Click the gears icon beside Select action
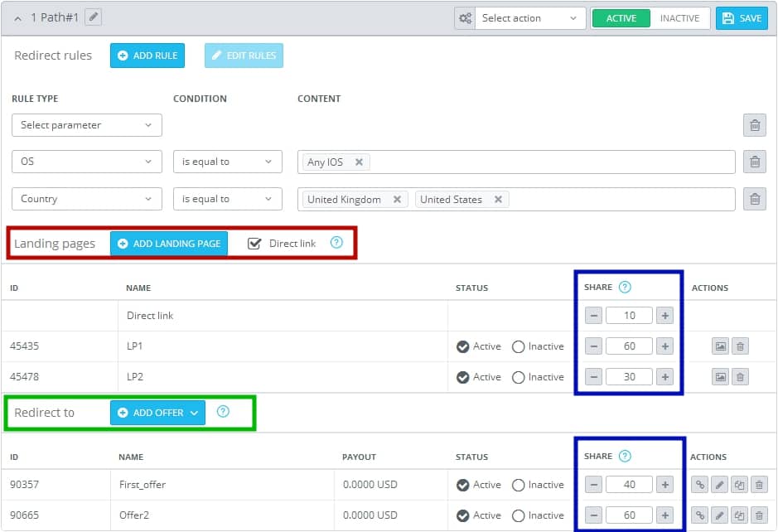 coord(465,18)
